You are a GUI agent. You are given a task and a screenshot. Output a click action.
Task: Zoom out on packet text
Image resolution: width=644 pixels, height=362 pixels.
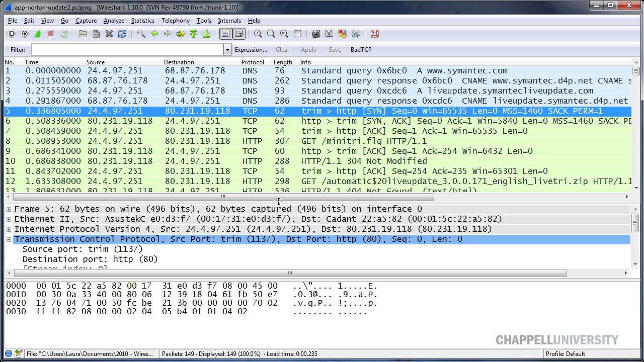(x=271, y=34)
